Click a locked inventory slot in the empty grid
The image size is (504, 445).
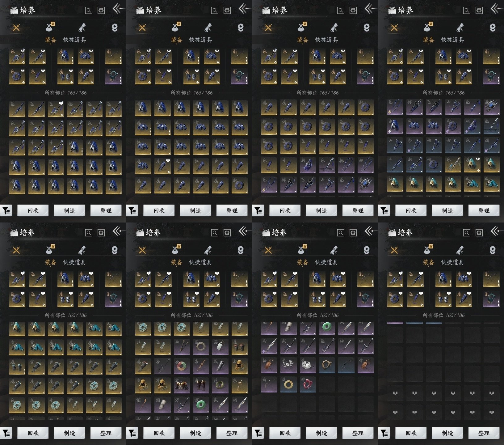(x=395, y=393)
